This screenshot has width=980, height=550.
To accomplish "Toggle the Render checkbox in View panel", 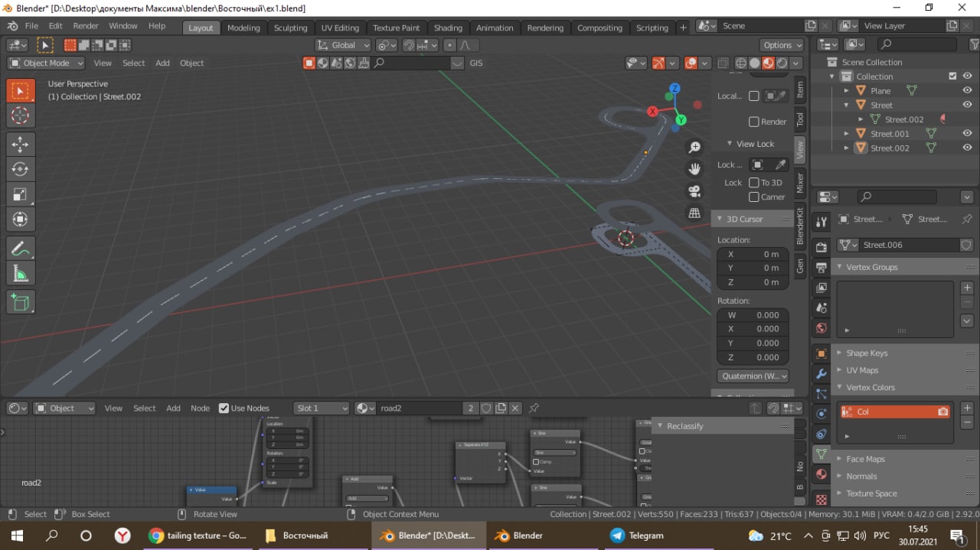I will point(753,122).
